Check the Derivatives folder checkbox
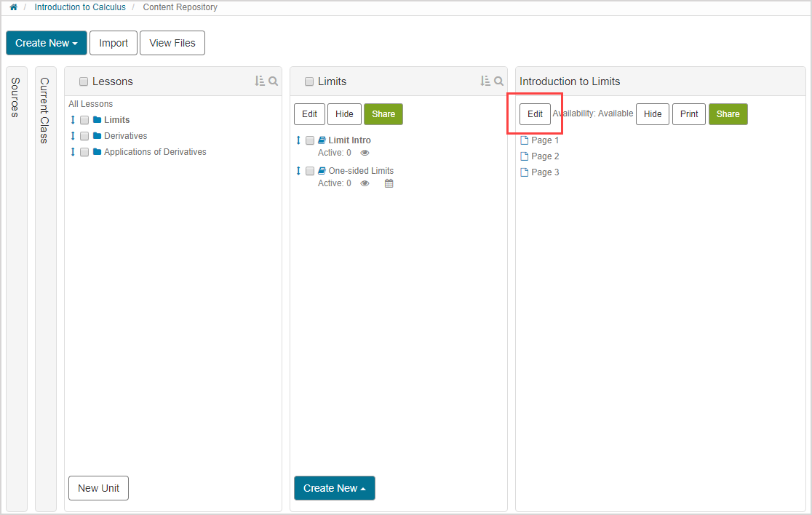Screen dimensions: 812x515 point(84,136)
